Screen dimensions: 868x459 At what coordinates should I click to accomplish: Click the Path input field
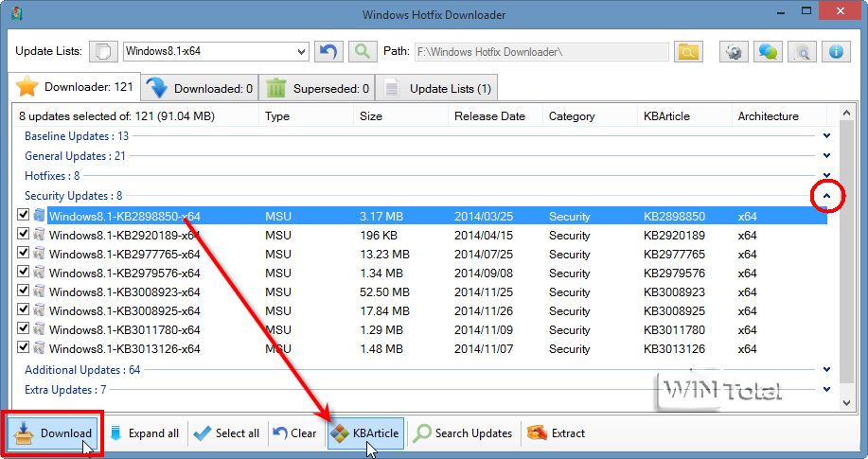pos(541,52)
